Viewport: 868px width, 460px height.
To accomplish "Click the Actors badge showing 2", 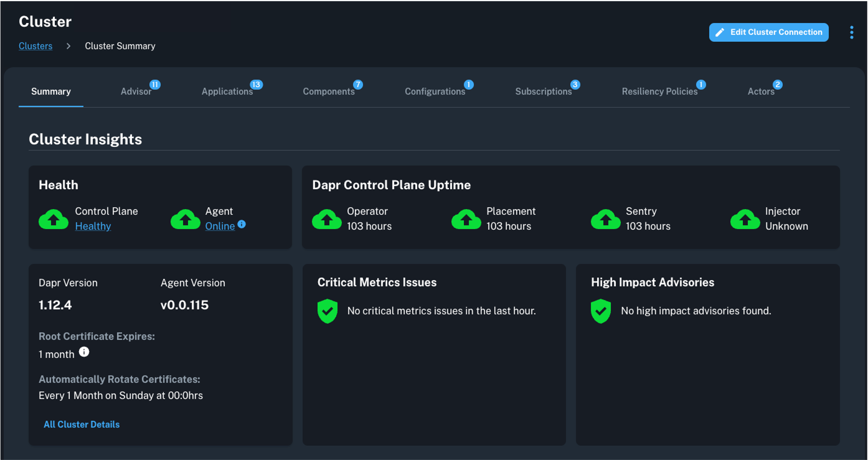I will (778, 85).
